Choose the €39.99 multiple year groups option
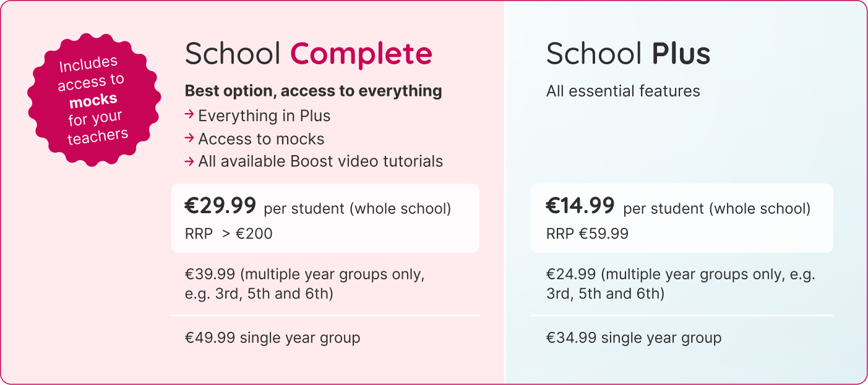 click(x=304, y=283)
